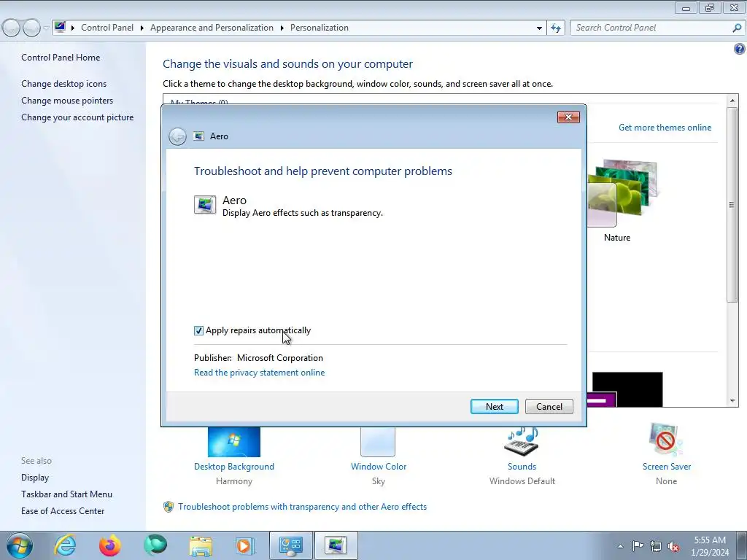Open Change your account picture
Screen dimensions: 747x560
click(77, 117)
